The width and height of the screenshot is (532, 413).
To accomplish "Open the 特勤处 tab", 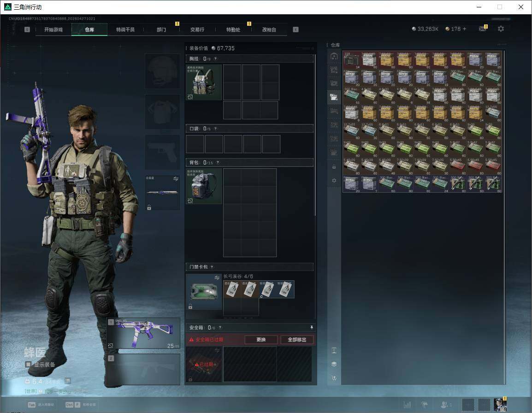I will point(233,29).
